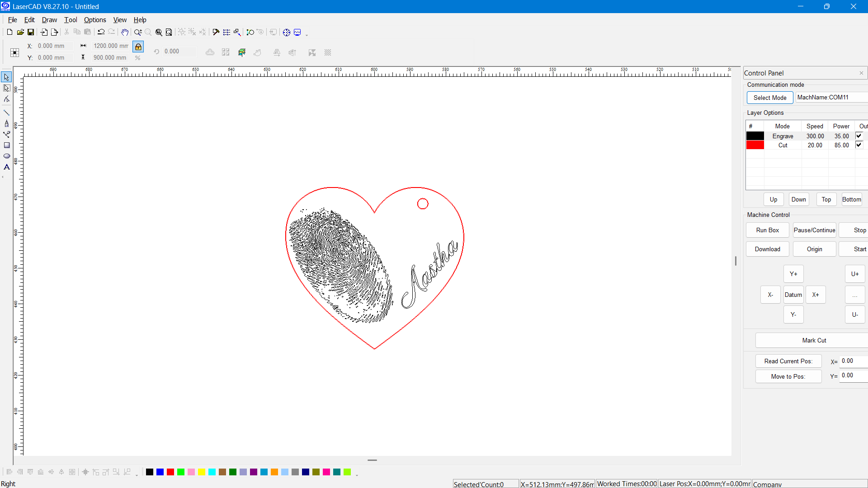Screen dimensions: 868x488
Task: Move selected layer to Top
Action: coord(826,199)
